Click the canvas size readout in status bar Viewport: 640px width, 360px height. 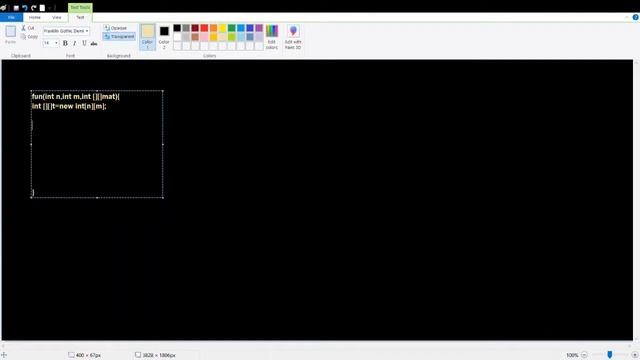pos(156,355)
